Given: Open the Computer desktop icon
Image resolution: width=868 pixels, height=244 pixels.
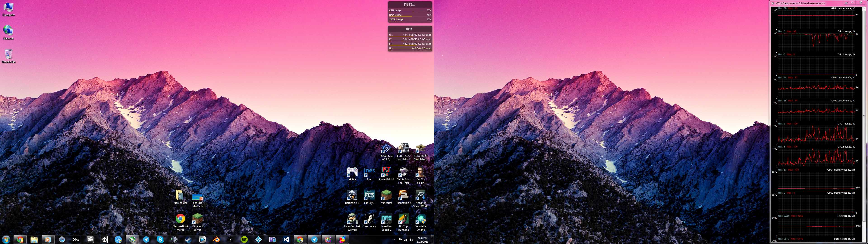Looking at the screenshot, I should click(x=8, y=9).
